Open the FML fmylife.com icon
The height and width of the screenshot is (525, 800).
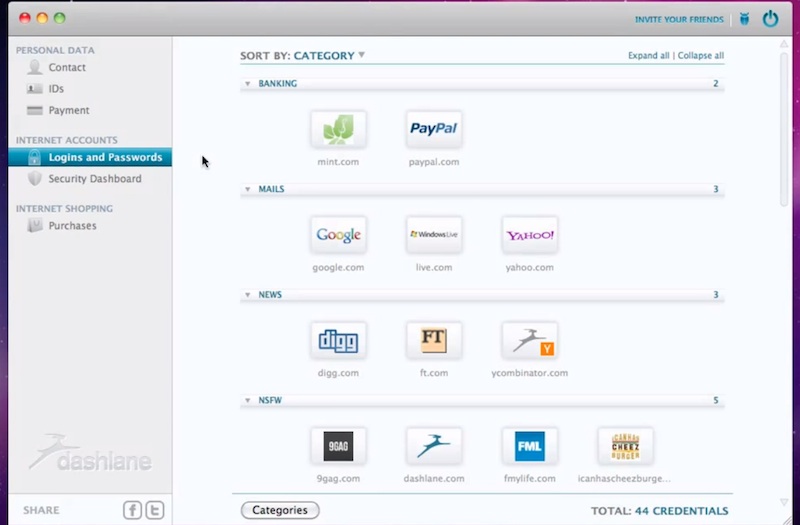tap(529, 446)
